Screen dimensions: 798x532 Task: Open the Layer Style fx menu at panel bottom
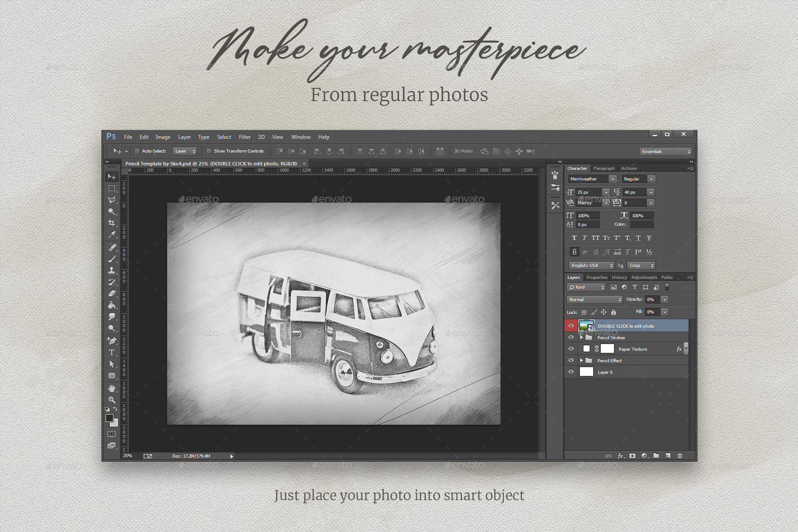[x=621, y=456]
